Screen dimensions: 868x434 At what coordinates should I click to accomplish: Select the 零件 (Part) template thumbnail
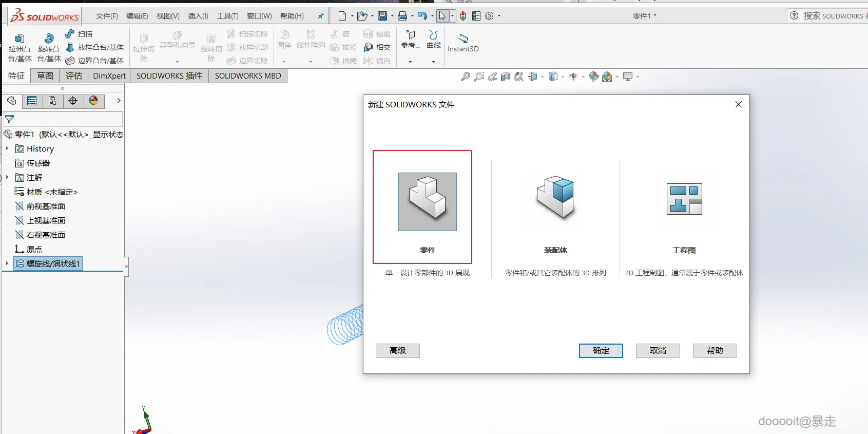click(x=428, y=202)
